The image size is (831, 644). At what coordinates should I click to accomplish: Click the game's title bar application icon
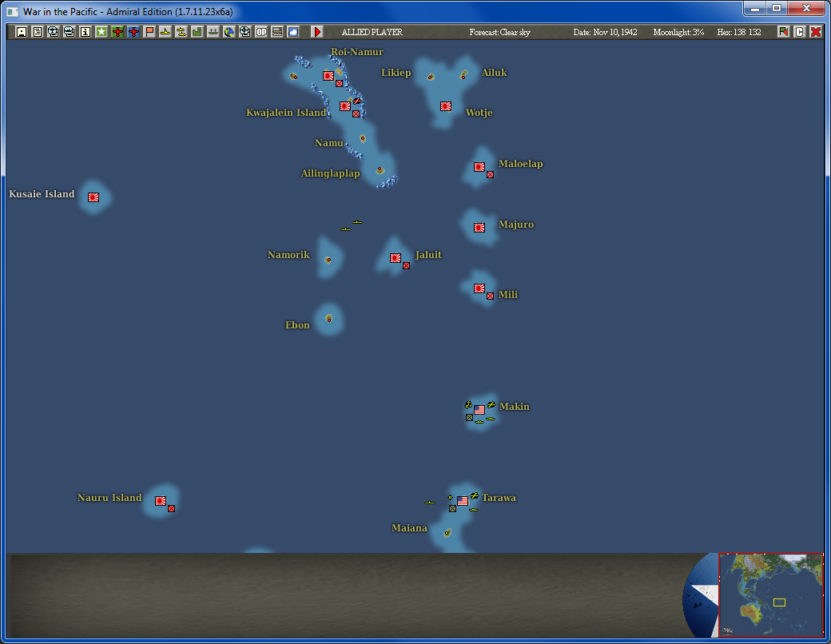[12, 11]
